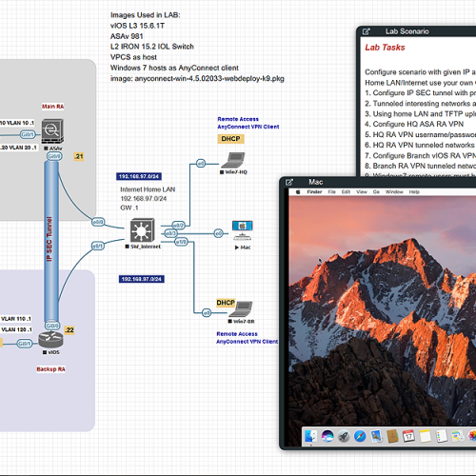The width and height of the screenshot is (476, 476).
Task: Click the 'Internet Home LAN' text label
Action: coord(148,189)
